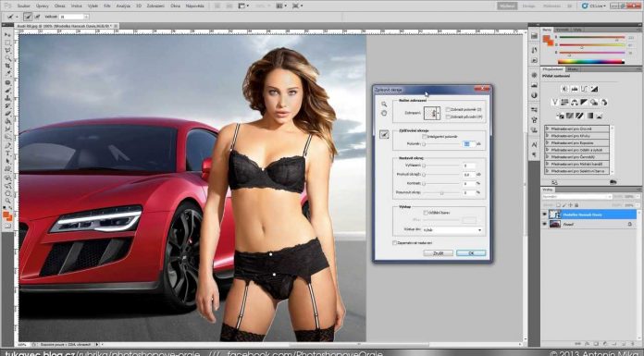Add a Black & White adjustment
The height and width of the screenshot is (356, 644).
[x=584, y=103]
